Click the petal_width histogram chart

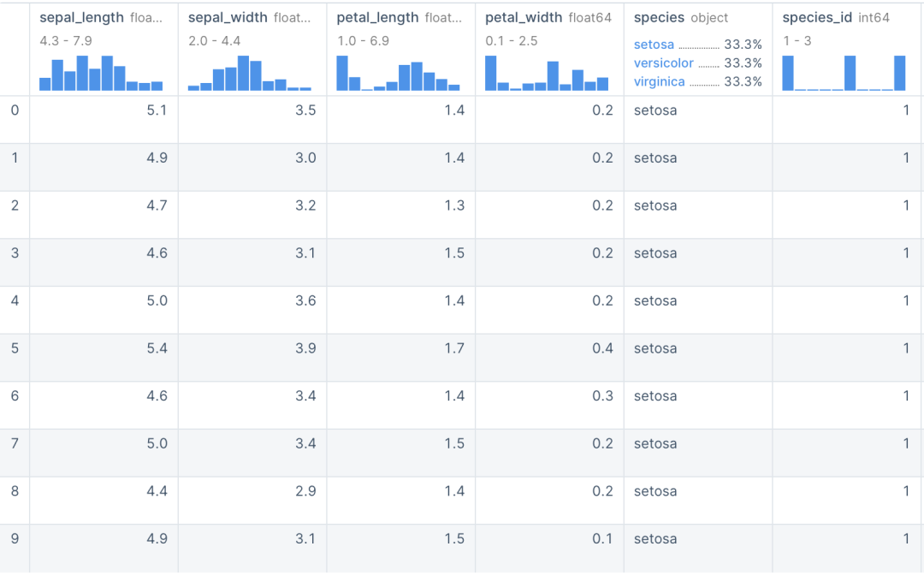pos(546,73)
